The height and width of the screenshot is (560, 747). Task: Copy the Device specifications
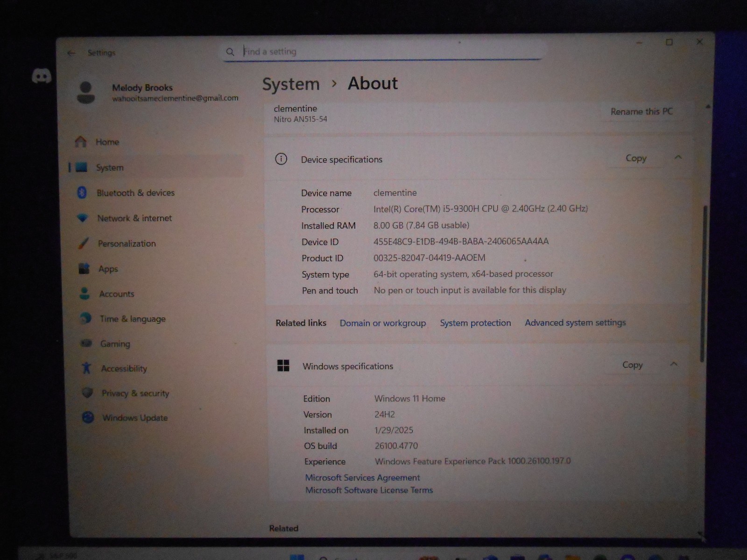point(636,158)
